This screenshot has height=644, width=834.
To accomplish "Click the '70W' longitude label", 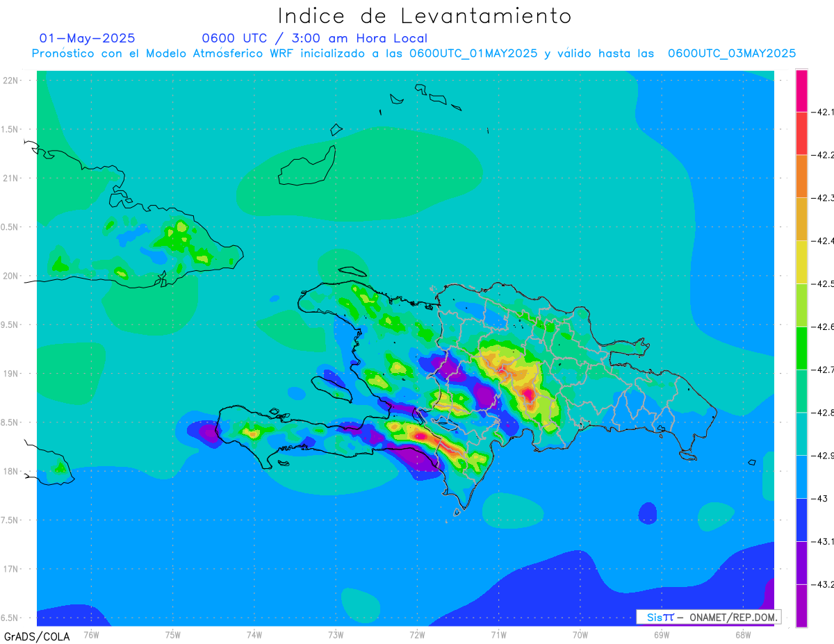I will pos(580,635).
